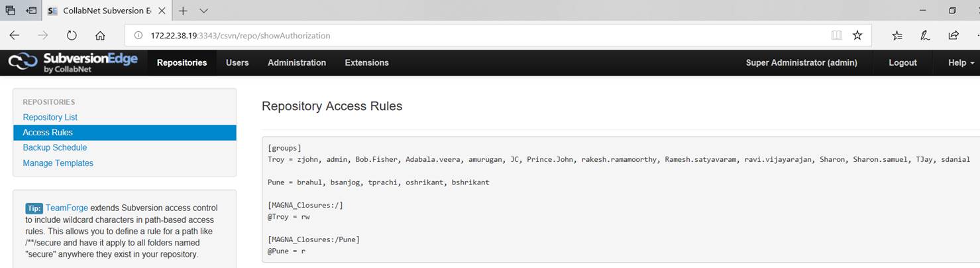Click the Logout link
980x268 pixels.
pyautogui.click(x=902, y=62)
